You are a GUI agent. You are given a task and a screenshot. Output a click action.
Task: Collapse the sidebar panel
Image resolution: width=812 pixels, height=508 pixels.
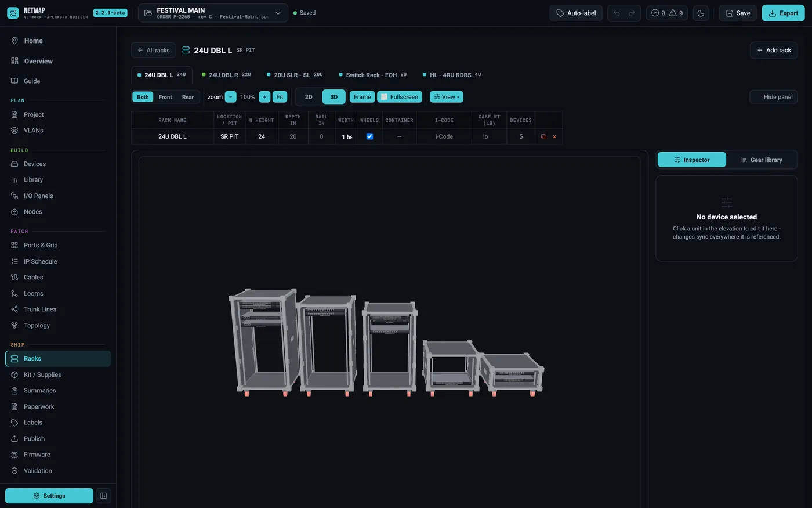pyautogui.click(x=103, y=496)
